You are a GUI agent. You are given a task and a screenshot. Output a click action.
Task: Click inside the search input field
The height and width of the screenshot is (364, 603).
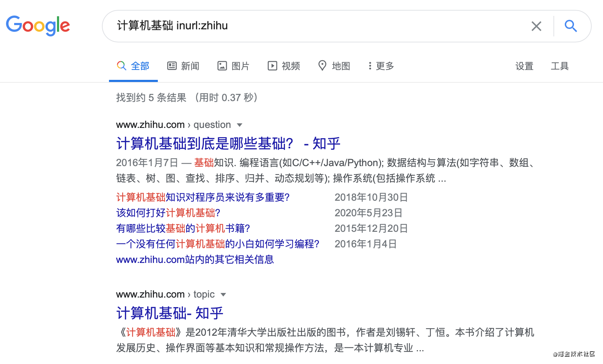(x=318, y=26)
